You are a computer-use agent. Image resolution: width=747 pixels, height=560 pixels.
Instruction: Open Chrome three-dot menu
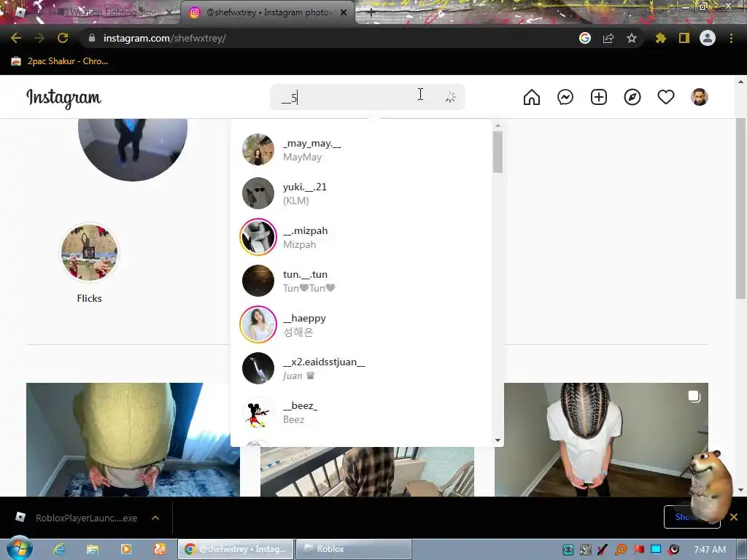pyautogui.click(x=731, y=38)
